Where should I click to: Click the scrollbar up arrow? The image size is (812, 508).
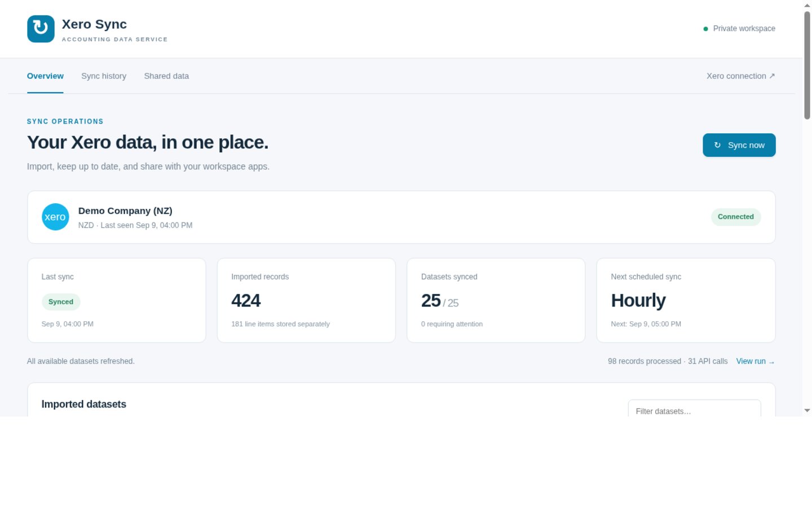coord(807,5)
